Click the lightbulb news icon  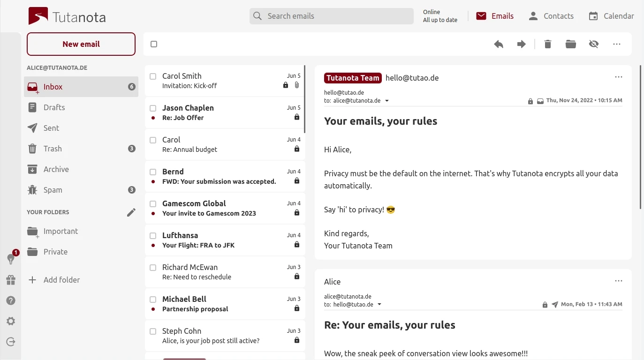point(10,259)
